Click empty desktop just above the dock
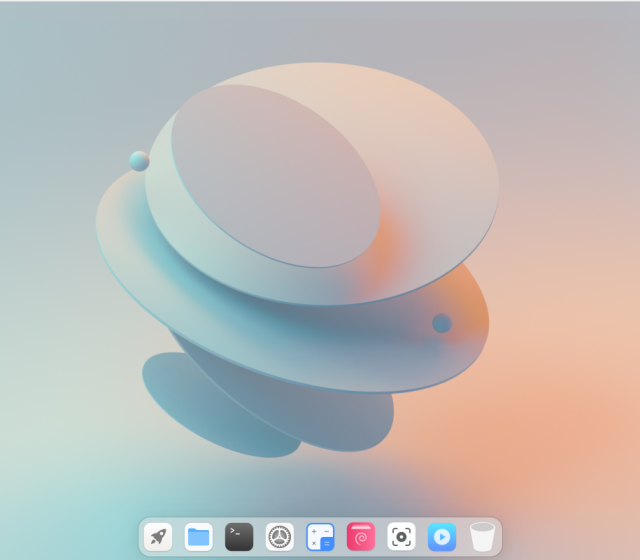 click(x=320, y=495)
